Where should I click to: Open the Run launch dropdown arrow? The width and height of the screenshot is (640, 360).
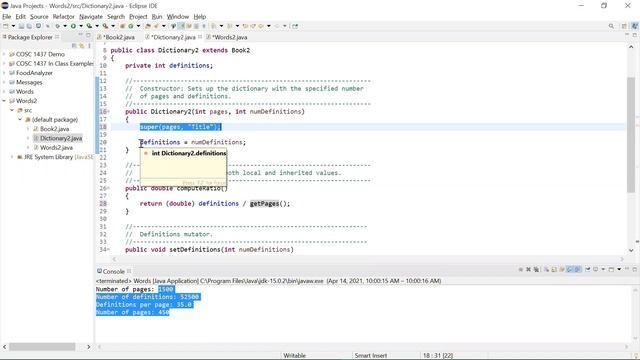coord(81,26)
